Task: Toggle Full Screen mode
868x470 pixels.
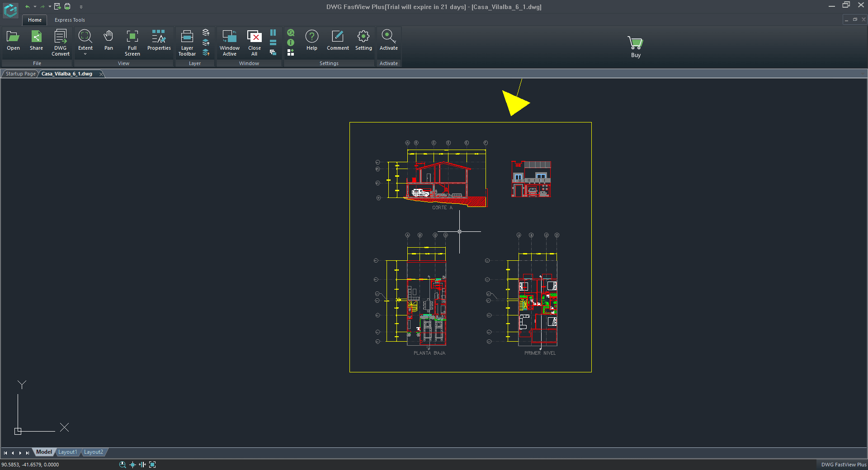Action: click(x=132, y=42)
